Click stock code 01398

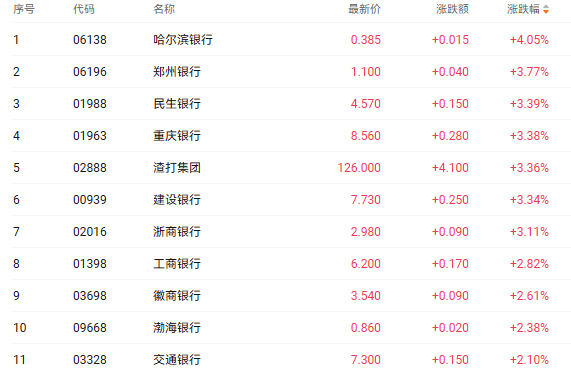tap(90, 264)
